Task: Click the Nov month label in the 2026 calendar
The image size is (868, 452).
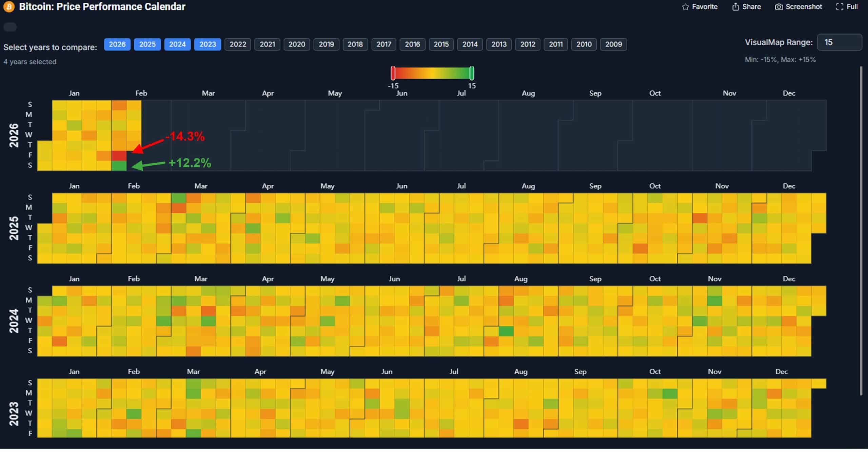Action: click(x=729, y=94)
